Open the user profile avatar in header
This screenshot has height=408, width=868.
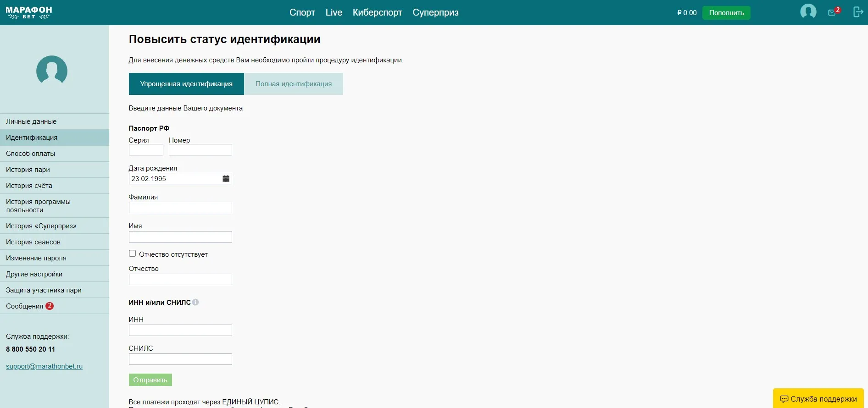point(808,12)
